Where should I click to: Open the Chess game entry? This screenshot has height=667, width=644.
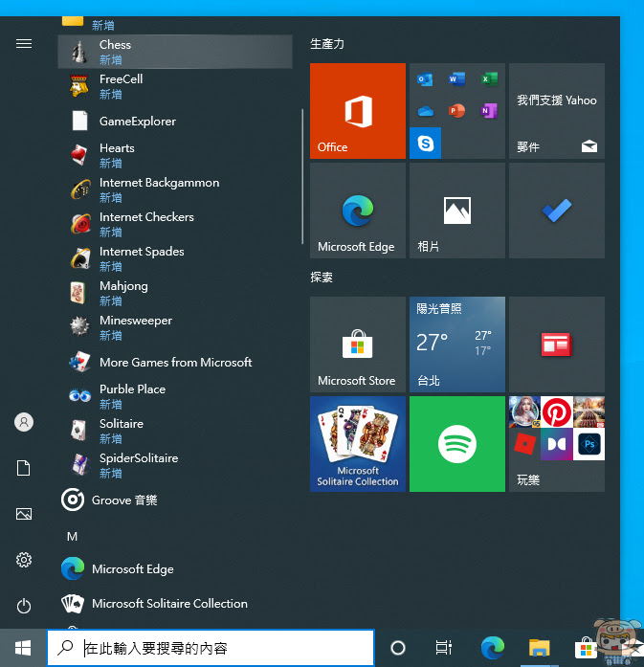pyautogui.click(x=175, y=52)
